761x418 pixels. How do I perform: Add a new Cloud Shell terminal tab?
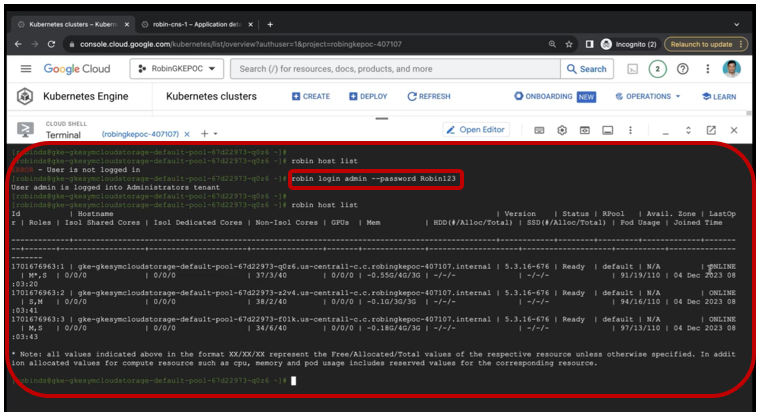coord(204,134)
